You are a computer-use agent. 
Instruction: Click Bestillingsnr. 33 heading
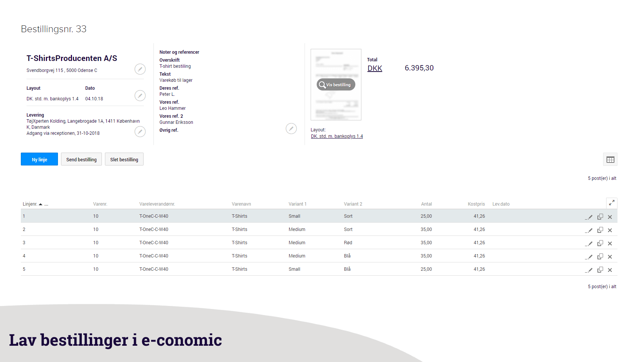(x=54, y=29)
